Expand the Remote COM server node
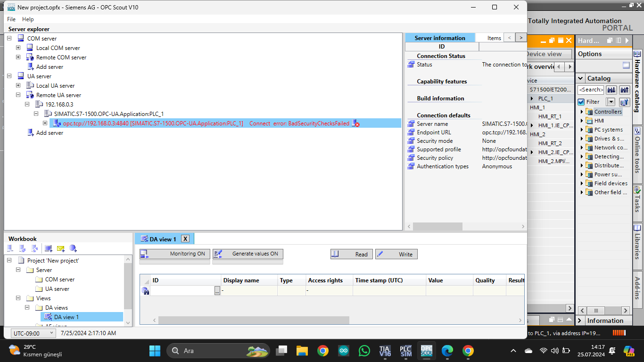Image resolution: width=644 pixels, height=362 pixels. point(18,57)
